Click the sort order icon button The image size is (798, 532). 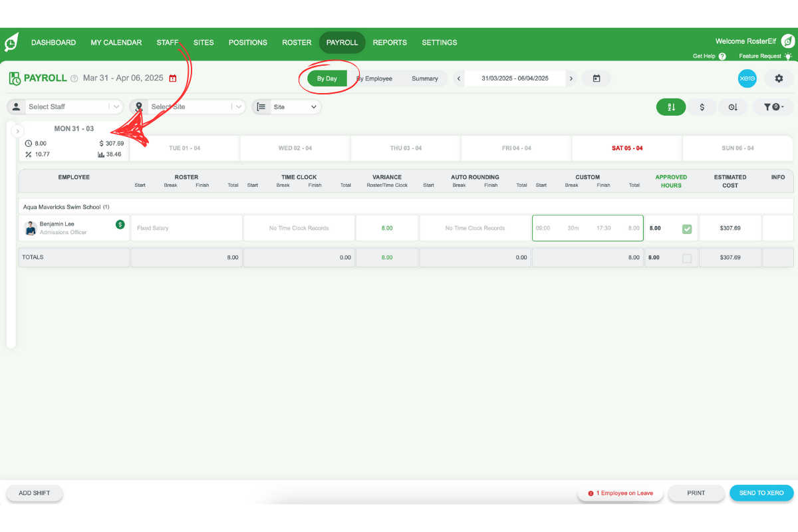click(671, 107)
